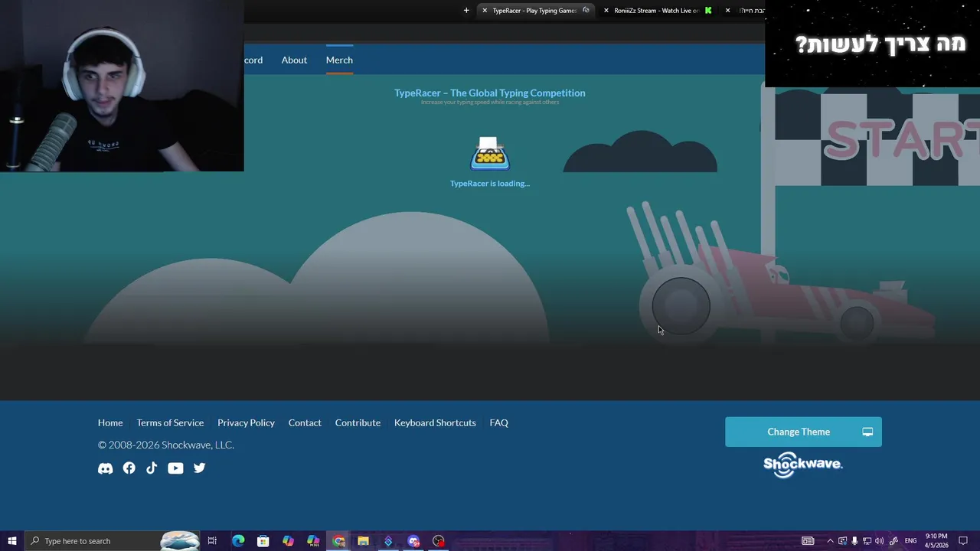Go to the Home footer link
This screenshot has height=551, width=980.
tap(110, 422)
